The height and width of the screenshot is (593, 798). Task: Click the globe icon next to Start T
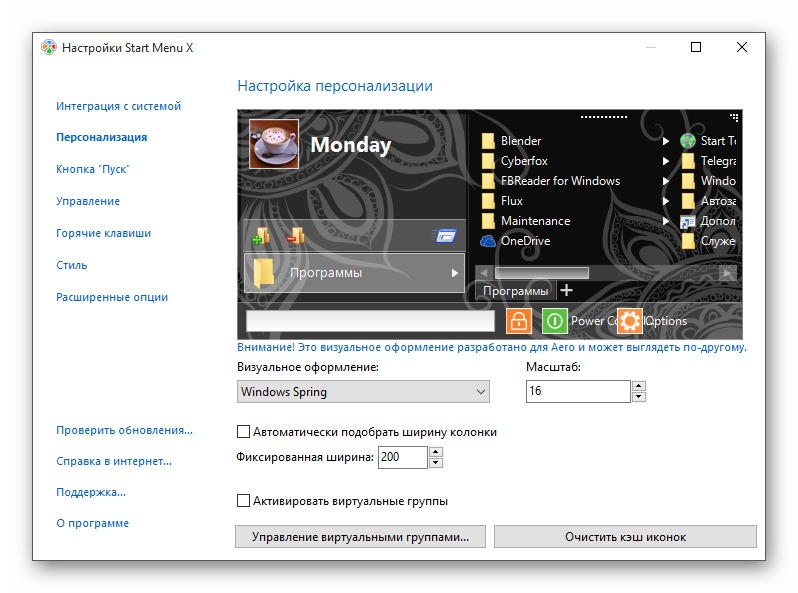click(x=688, y=140)
